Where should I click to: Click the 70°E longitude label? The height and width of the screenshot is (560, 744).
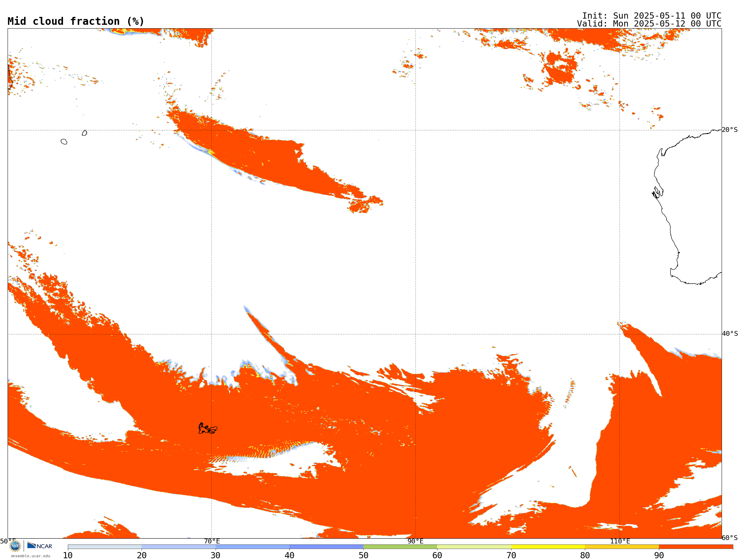pos(212,541)
